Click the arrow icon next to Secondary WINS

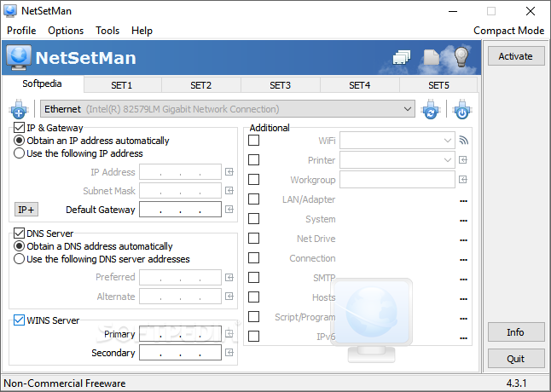229,352
